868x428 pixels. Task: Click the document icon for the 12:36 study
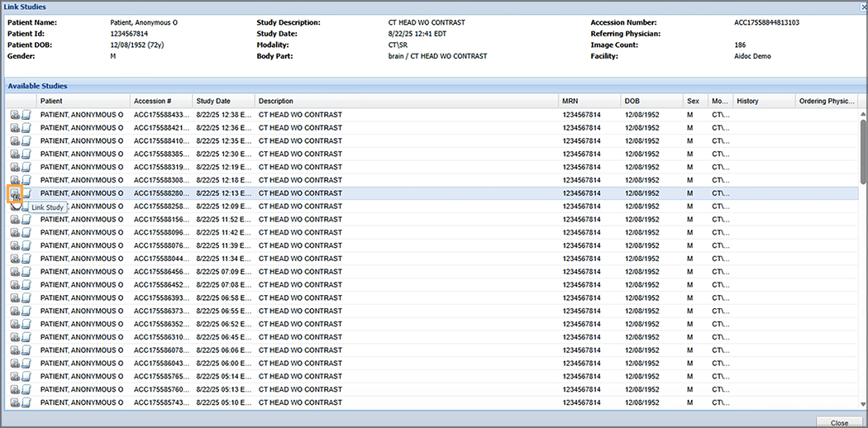pos(26,128)
